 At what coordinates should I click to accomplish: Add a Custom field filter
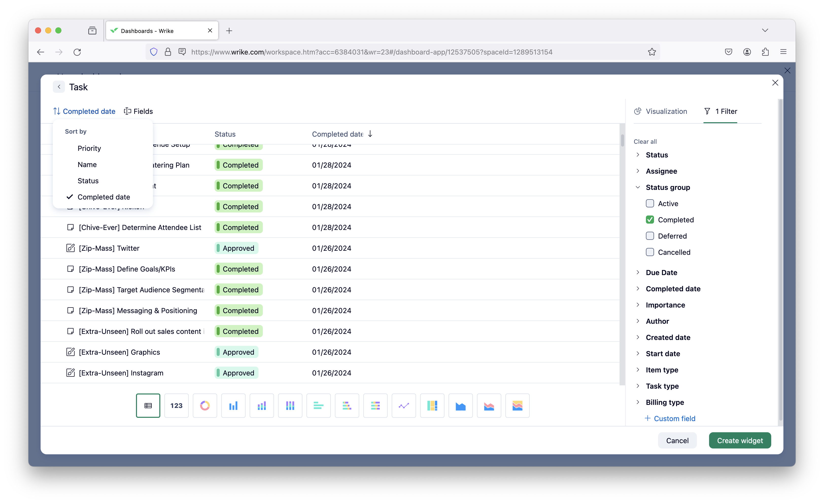670,419
